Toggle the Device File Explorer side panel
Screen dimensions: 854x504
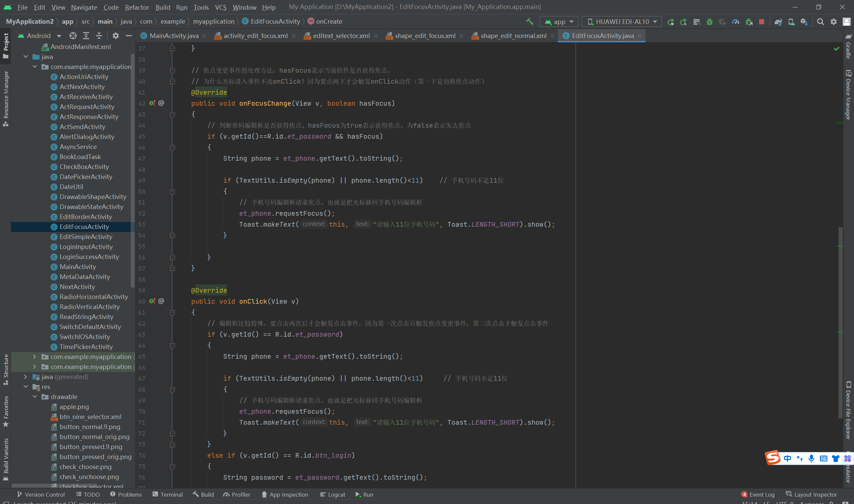(x=848, y=411)
